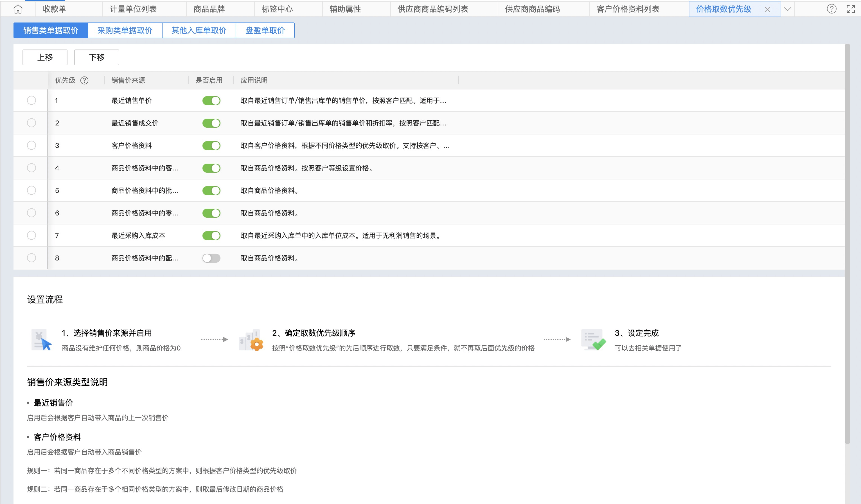Screen dimensions: 861x504
Task: Expand the tab list dropdown chevron
Action: point(788,9)
